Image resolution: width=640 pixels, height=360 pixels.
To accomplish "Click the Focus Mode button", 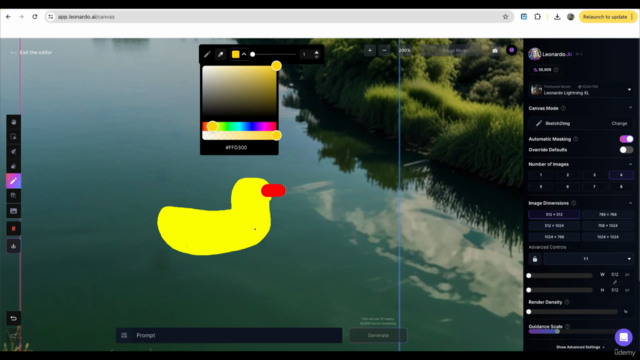I will coord(455,51).
